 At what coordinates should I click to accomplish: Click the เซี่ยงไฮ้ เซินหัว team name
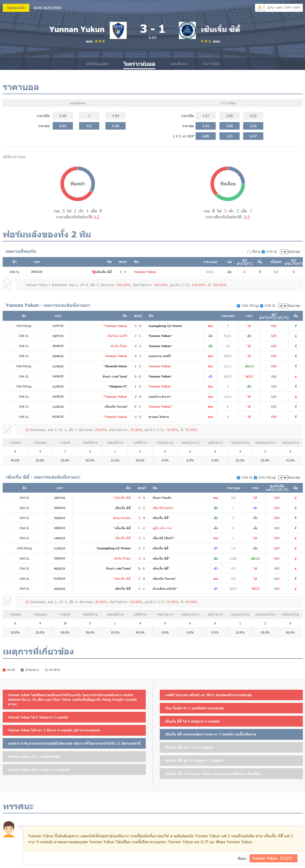pos(163,538)
